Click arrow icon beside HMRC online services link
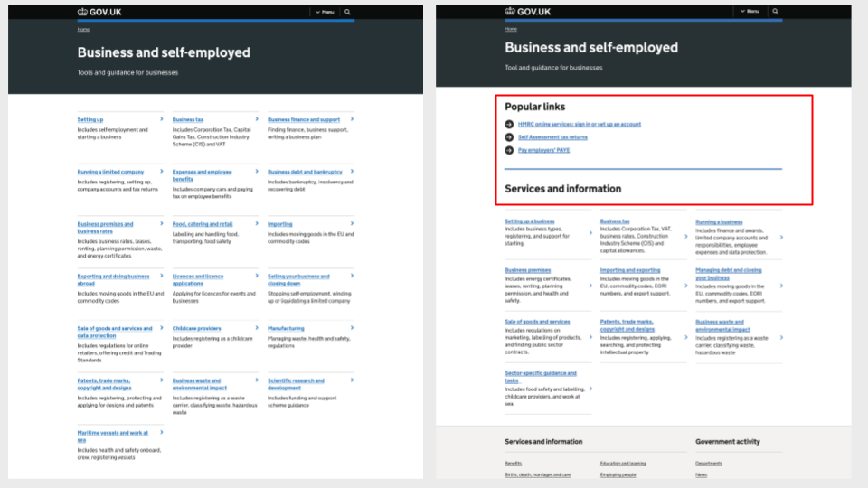 [509, 125]
